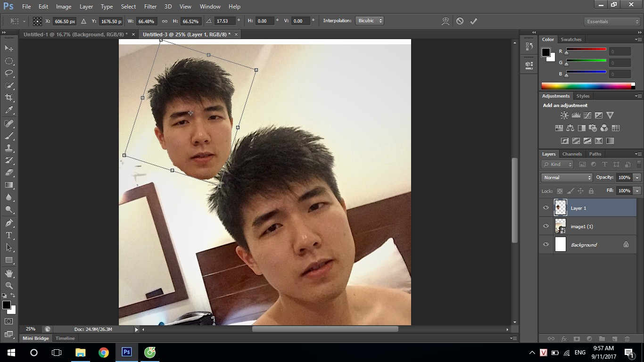Select the Eyedropper tool
Viewport: 644px width, 362px height.
pos(9,110)
